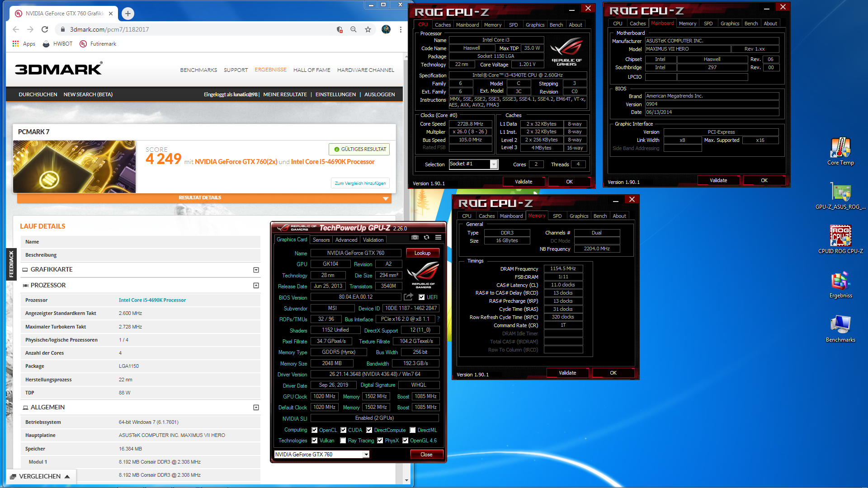Toggle the CUDA checkbox
Viewport: 868px width, 488px height.
pos(344,430)
